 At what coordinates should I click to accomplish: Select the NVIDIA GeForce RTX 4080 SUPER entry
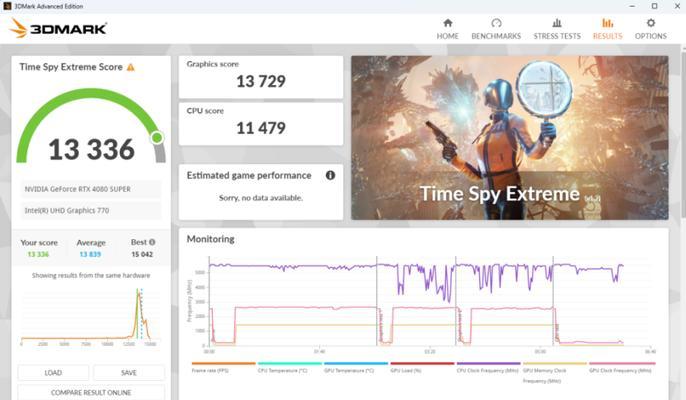pyautogui.click(x=91, y=189)
